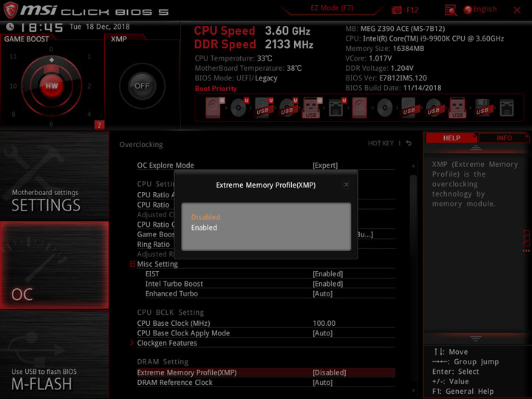Click the UEFI CD/DVD boot device icon
The image size is (532, 399).
239,108
